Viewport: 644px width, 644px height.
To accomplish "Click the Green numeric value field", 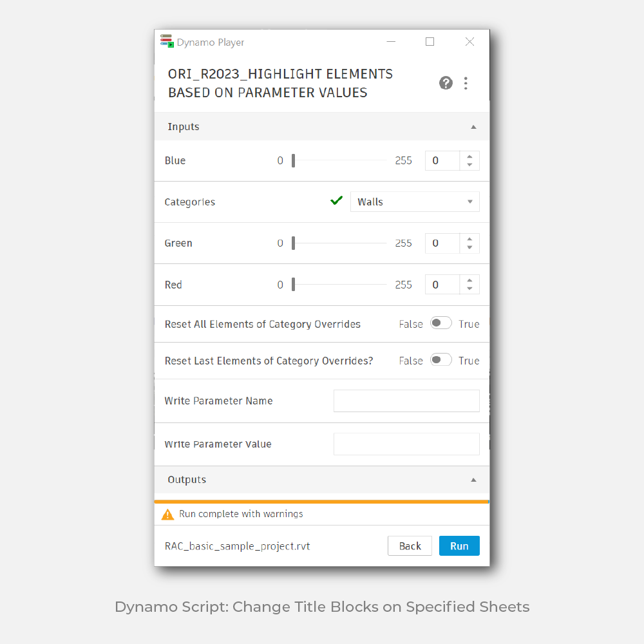I will [x=442, y=243].
